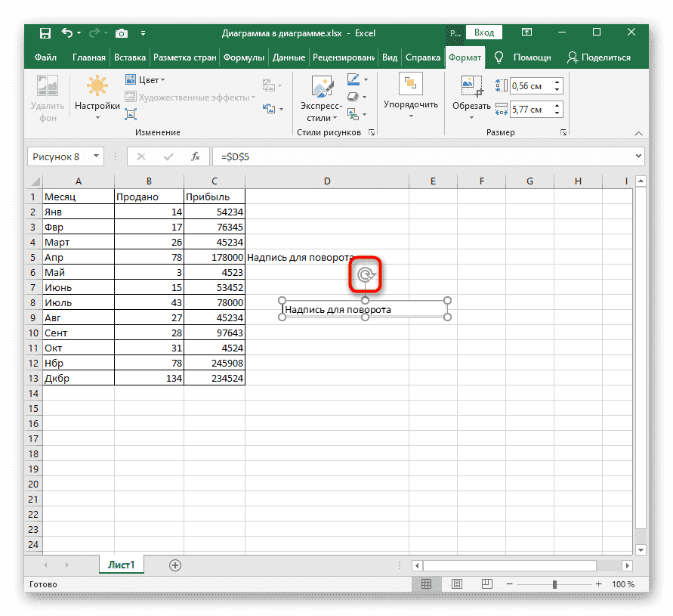The height and width of the screenshot is (616, 673).
Task: Click the camera icon in the quick access toolbar
Action: 121,33
